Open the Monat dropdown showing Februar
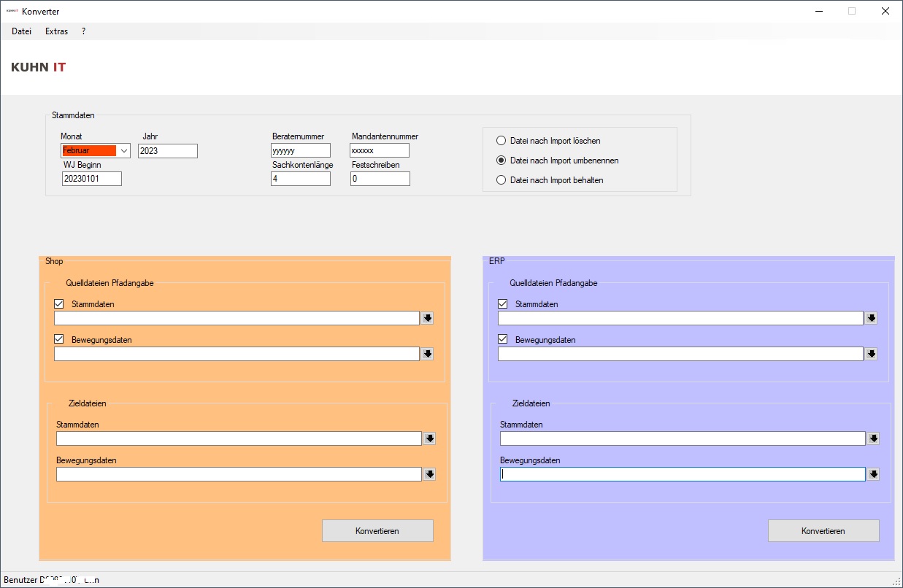903x588 pixels. 123,150
